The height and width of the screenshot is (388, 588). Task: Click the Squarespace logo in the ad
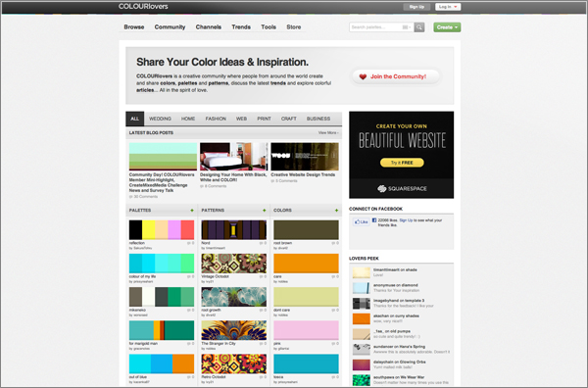tap(402, 188)
